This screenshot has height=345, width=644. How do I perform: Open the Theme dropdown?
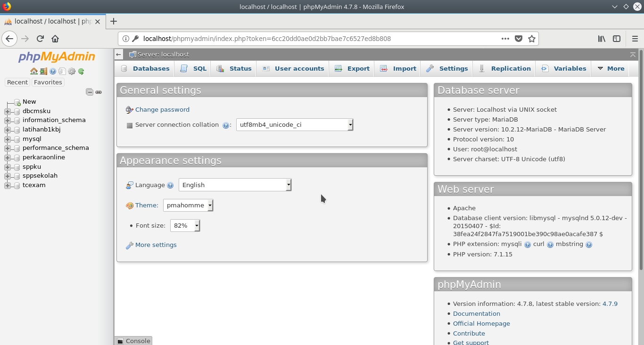click(188, 205)
